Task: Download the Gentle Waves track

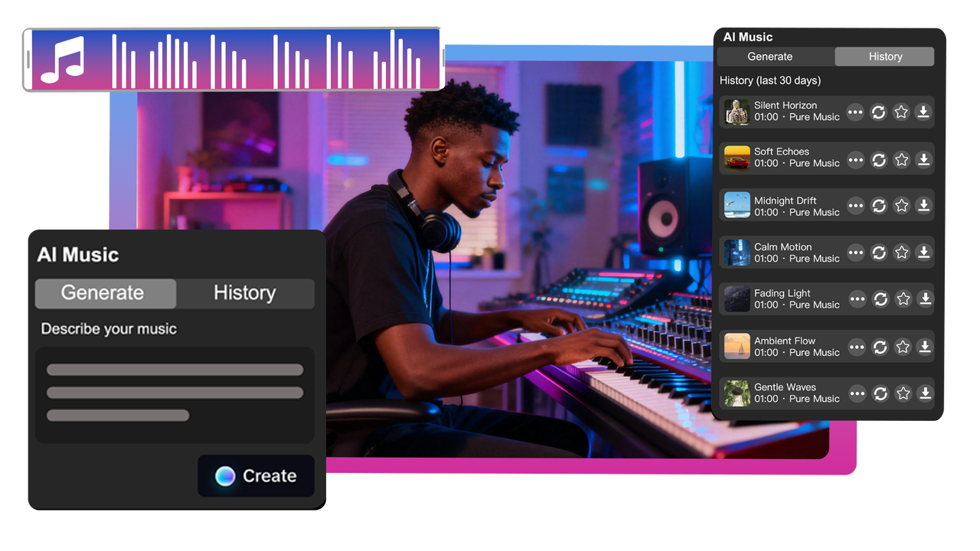Action: tap(924, 393)
